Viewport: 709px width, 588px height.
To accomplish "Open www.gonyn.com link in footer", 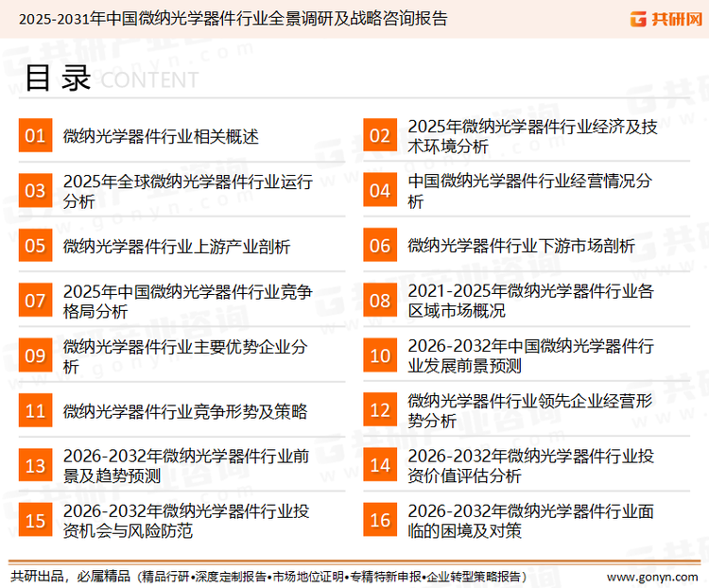I will [x=652, y=578].
